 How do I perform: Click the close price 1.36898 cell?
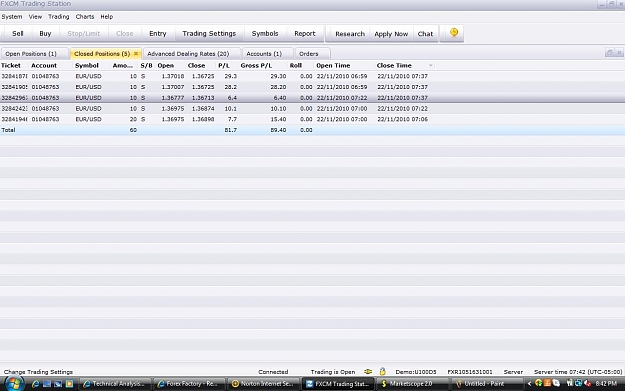pos(203,119)
